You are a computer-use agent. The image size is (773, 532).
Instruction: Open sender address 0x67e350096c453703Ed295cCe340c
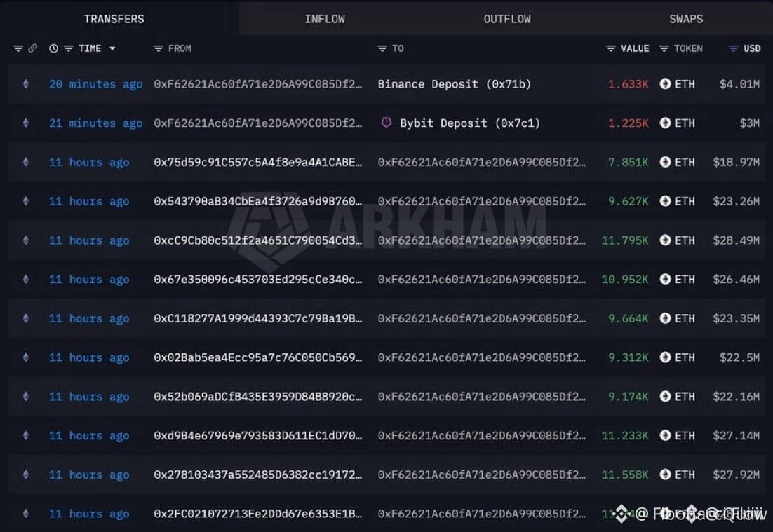click(258, 279)
